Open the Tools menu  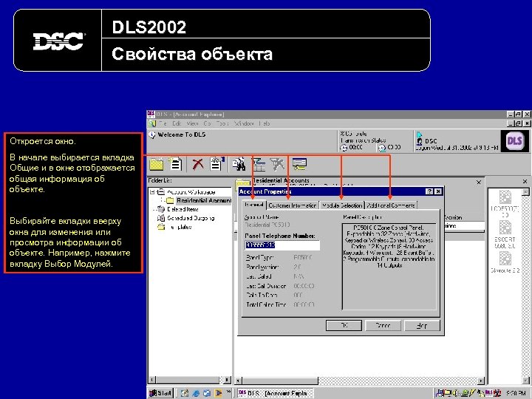(x=222, y=123)
